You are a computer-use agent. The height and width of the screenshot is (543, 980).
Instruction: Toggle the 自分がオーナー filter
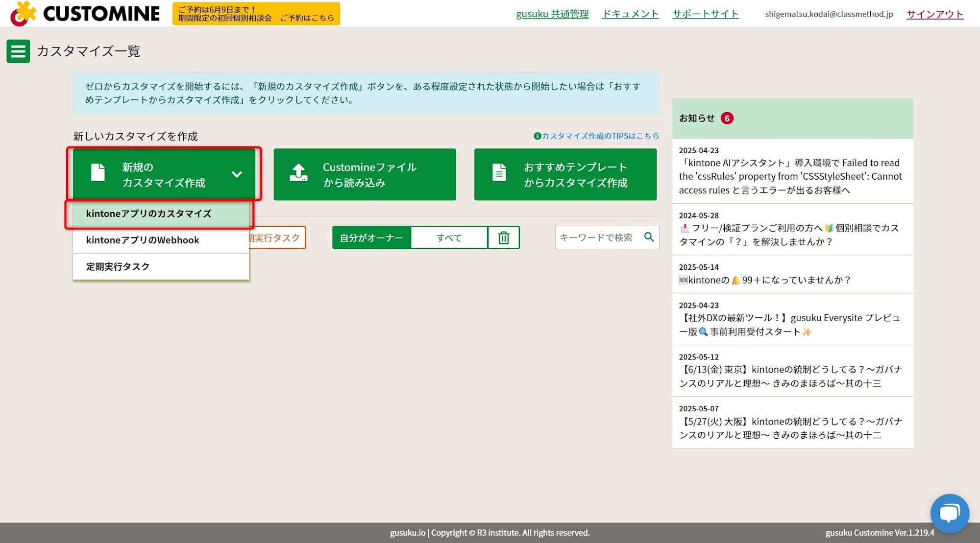tap(371, 237)
